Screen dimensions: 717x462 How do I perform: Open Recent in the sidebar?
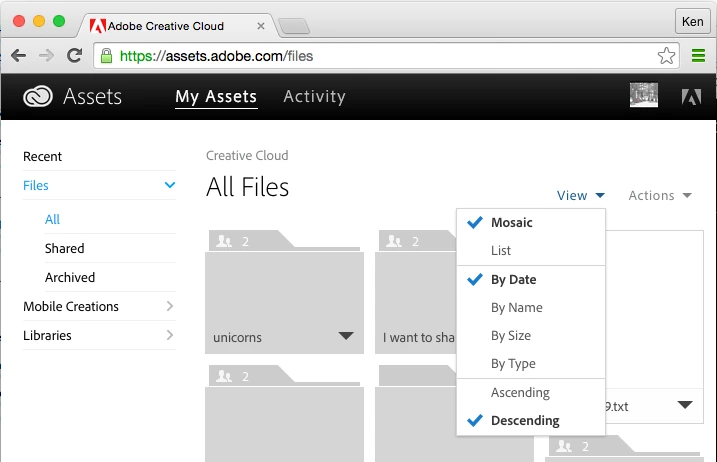pyautogui.click(x=43, y=156)
